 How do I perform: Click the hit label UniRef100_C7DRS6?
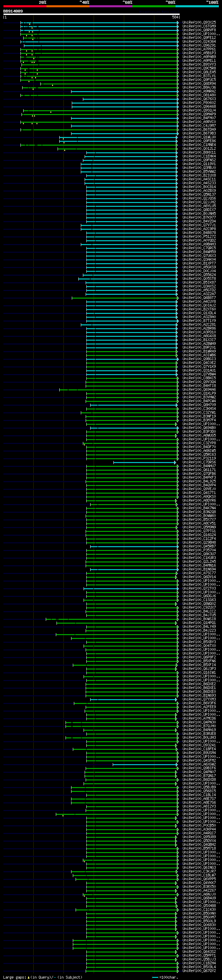[199, 462]
